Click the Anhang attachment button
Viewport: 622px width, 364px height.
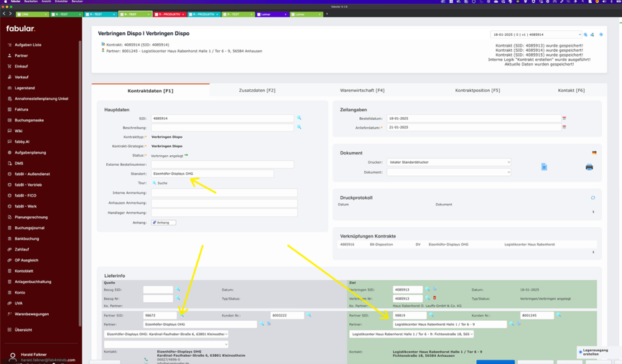point(163,223)
